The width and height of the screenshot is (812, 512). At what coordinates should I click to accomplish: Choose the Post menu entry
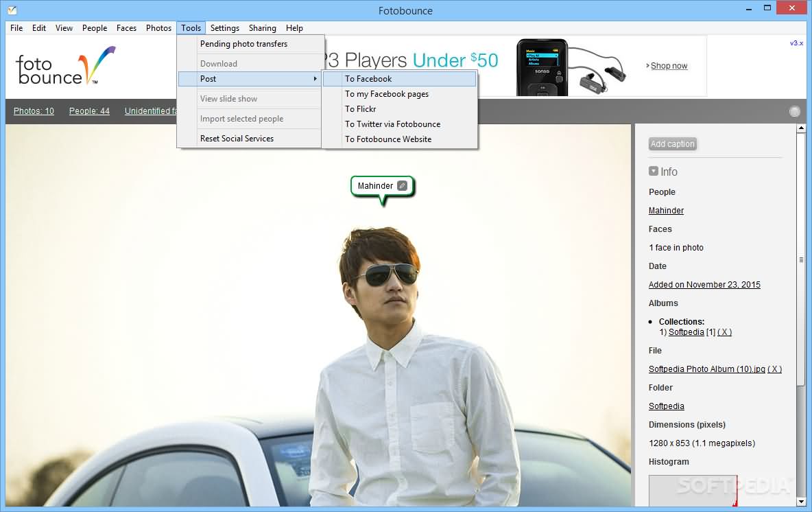[x=250, y=79]
